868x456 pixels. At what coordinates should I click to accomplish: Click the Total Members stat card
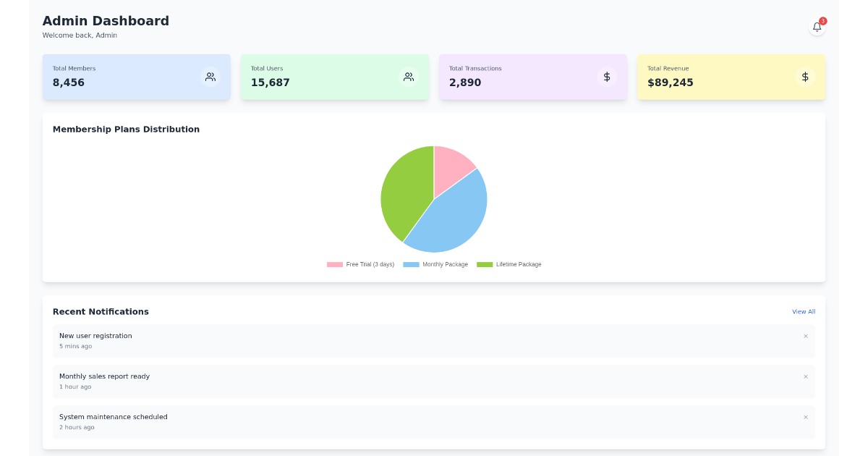[136, 76]
